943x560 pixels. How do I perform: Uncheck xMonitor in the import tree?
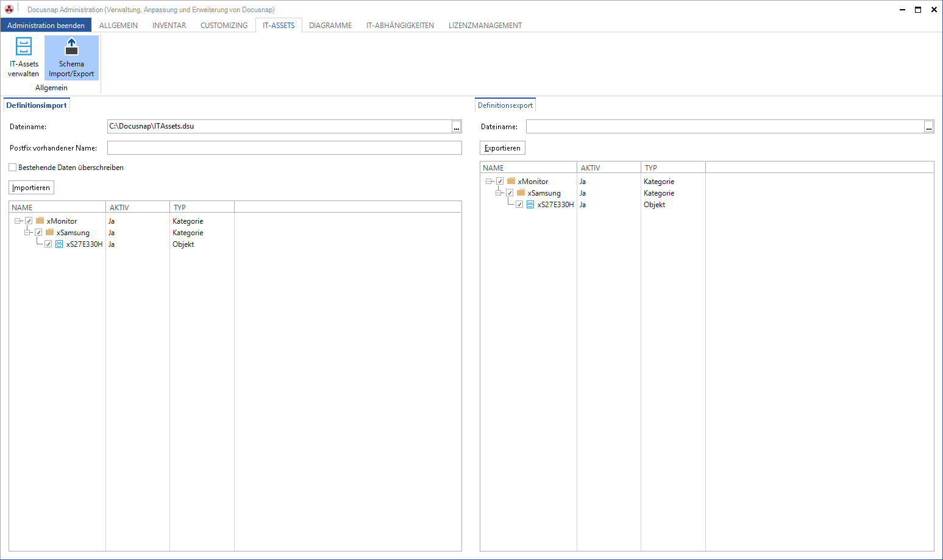(29, 221)
